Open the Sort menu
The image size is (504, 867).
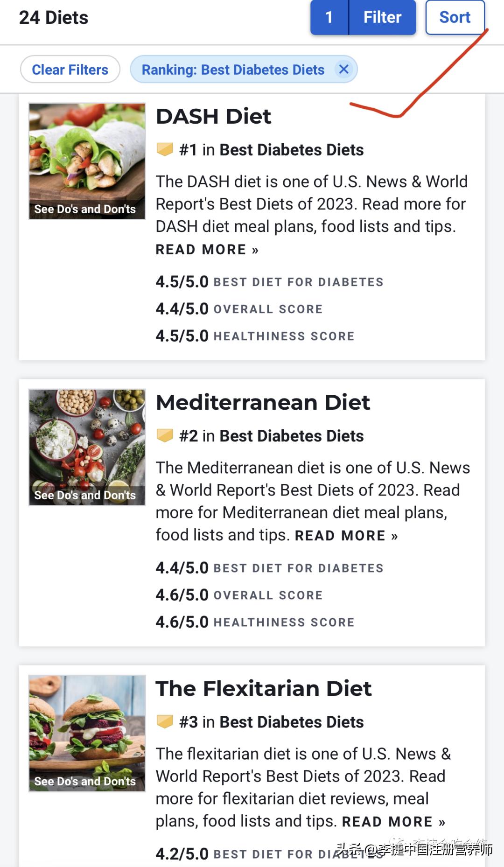455,18
